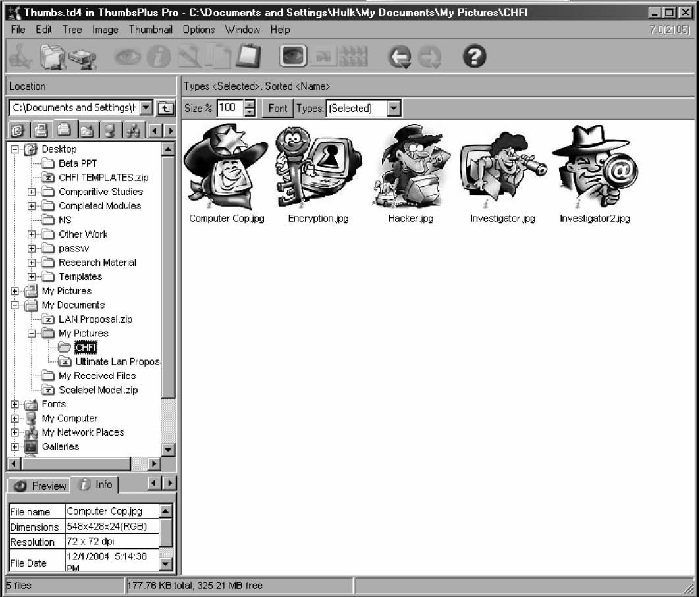Screen dimensions: 700x597
Task: Expand the Comparitive Studies folder
Action: 32,192
